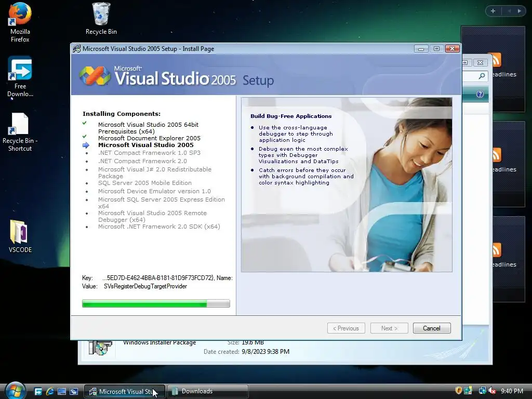
Task: Click 'Windows Installer Package' type text
Action: (159, 343)
